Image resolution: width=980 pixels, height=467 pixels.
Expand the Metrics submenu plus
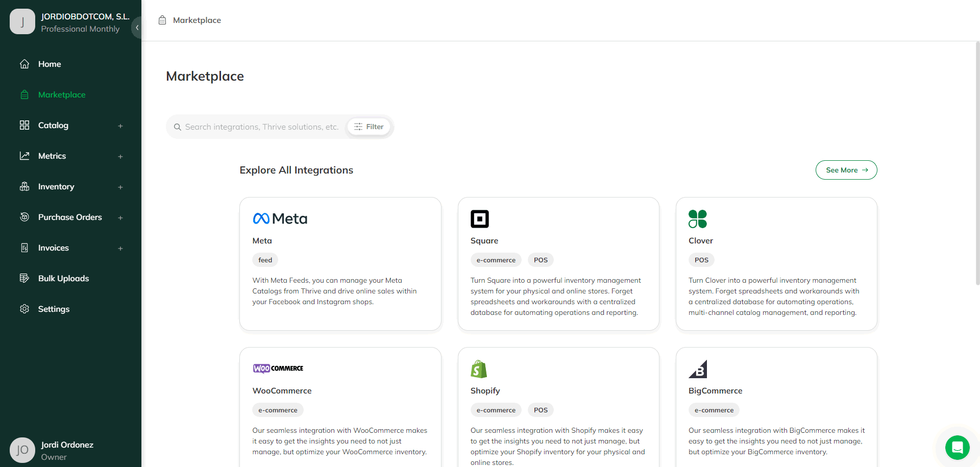pyautogui.click(x=120, y=157)
